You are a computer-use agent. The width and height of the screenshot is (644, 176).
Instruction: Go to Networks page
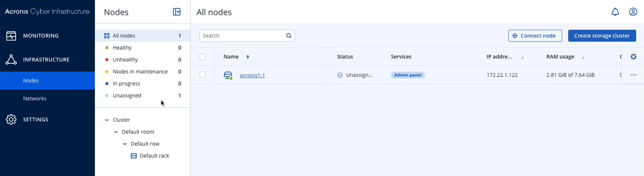[x=35, y=99]
